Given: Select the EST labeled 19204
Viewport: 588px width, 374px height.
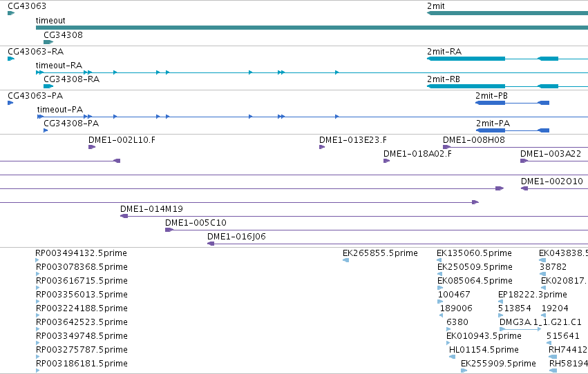Looking at the screenshot, I should coord(555,308).
